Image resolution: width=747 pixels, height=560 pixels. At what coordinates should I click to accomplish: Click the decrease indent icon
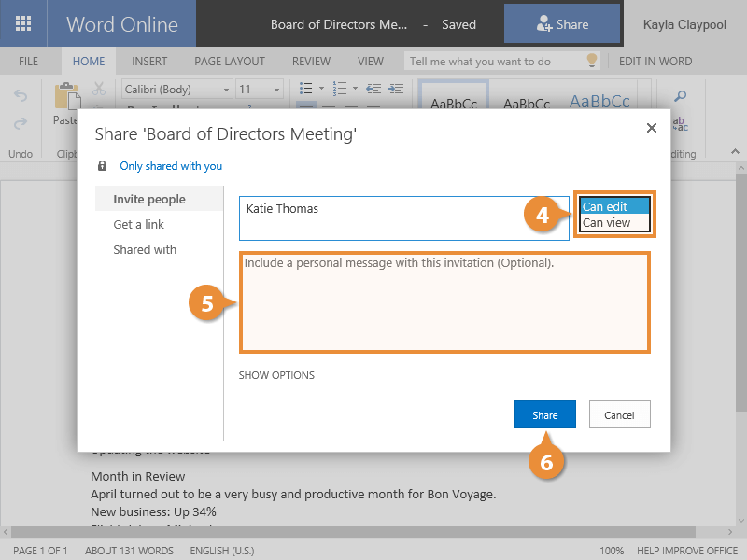373,89
